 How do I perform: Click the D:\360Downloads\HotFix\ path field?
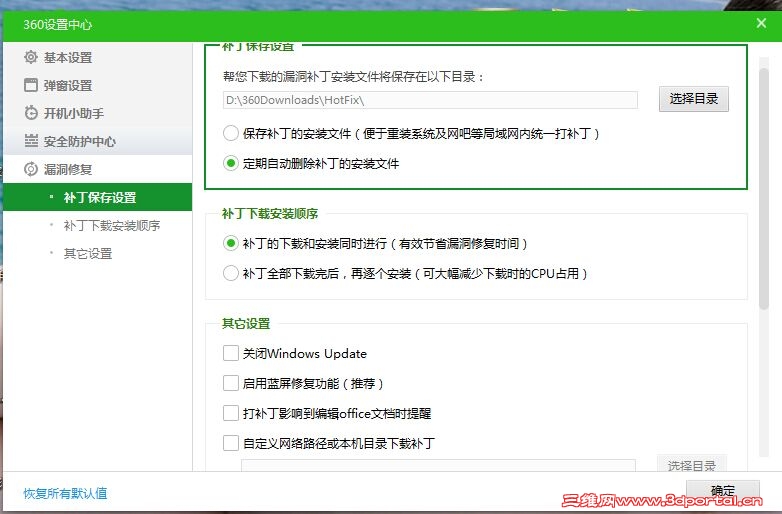coord(430,100)
